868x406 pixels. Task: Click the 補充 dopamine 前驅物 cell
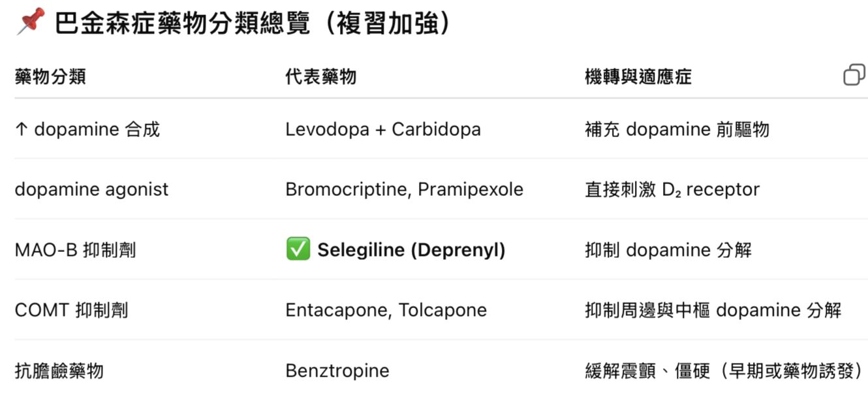pyautogui.click(x=677, y=129)
